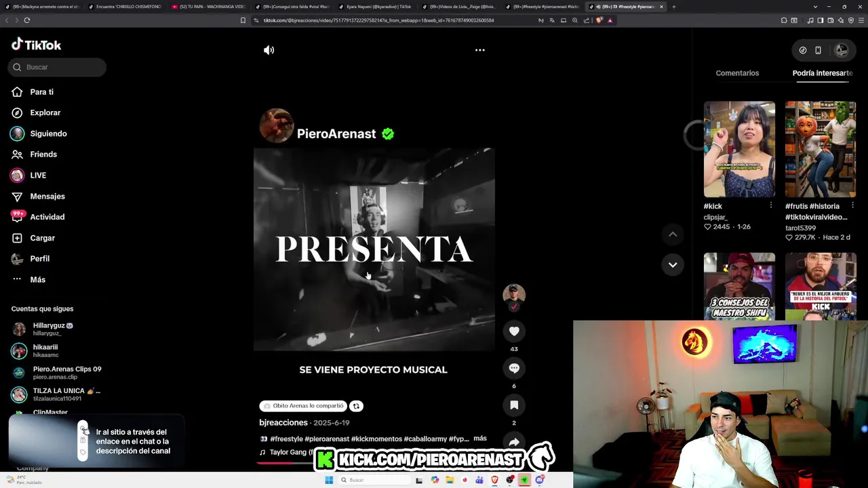Expand the tab search dropdown arrow
The width and height of the screenshot is (868, 488).
[x=815, y=7]
